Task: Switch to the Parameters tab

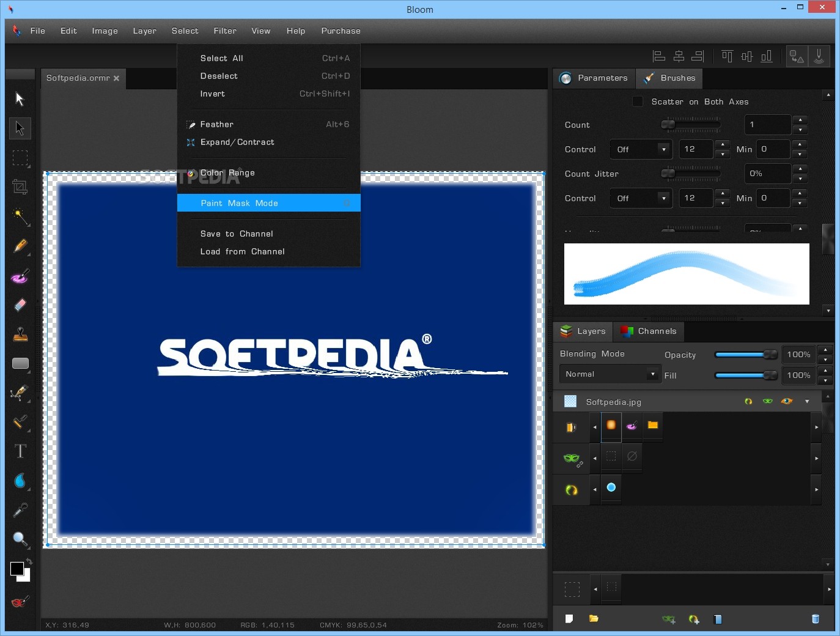Action: coord(594,78)
